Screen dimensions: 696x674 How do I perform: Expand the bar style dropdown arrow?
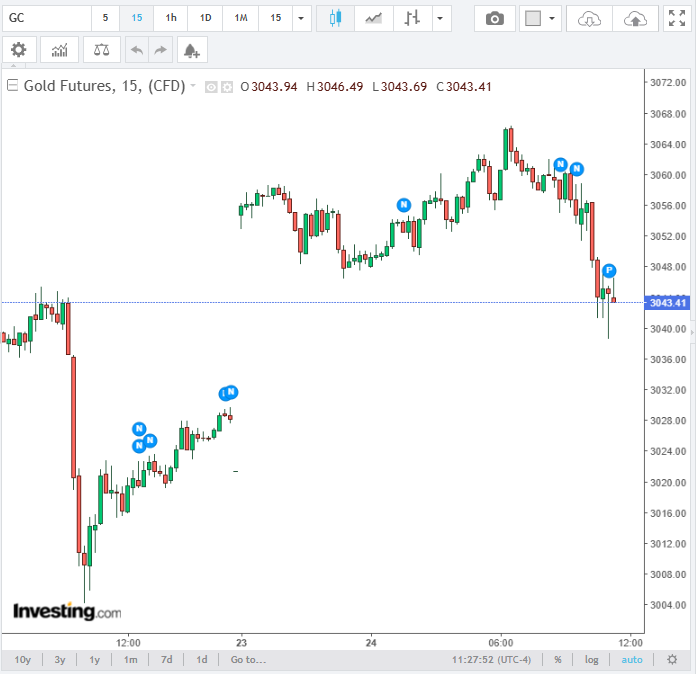coord(438,18)
